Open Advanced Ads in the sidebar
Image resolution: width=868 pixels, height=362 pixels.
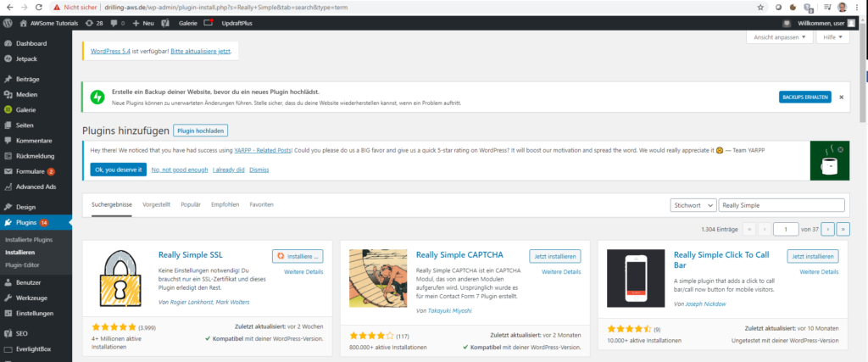pyautogui.click(x=36, y=187)
